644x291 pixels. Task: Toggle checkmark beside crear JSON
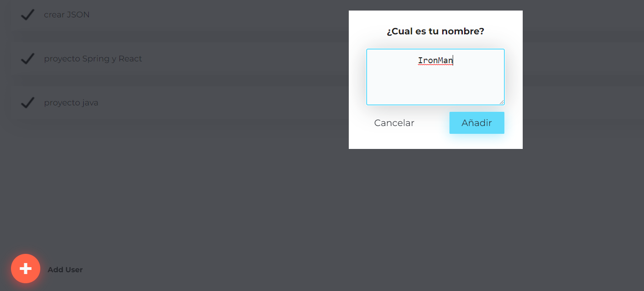[28, 15]
